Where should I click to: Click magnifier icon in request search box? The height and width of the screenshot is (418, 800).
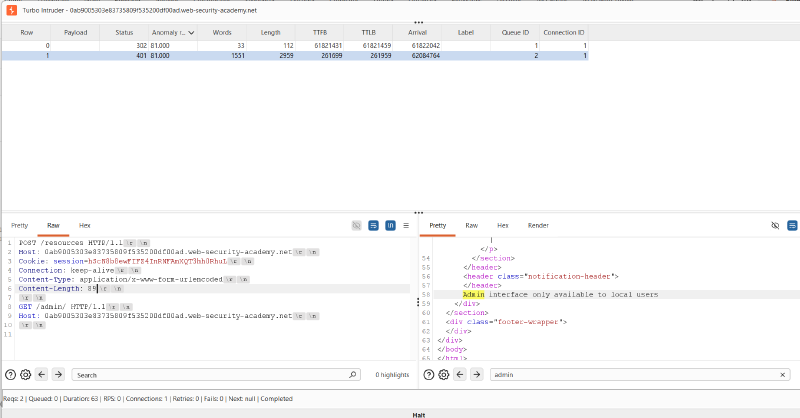[352, 375]
